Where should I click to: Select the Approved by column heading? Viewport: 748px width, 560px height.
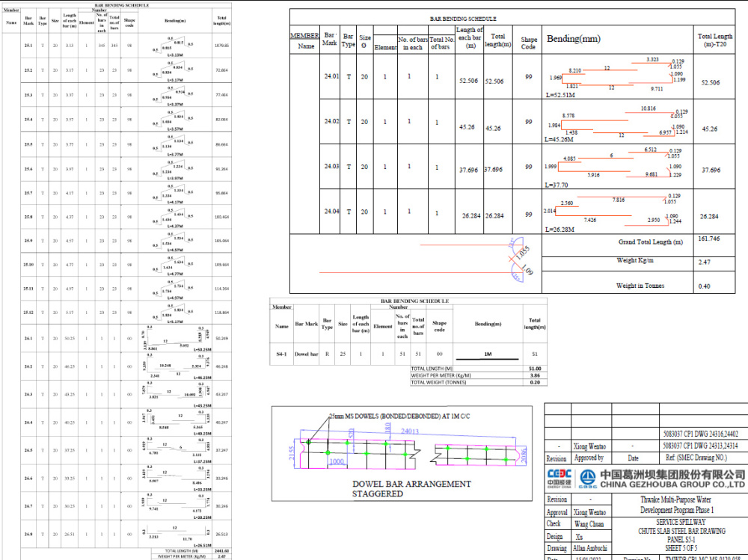[591, 457]
